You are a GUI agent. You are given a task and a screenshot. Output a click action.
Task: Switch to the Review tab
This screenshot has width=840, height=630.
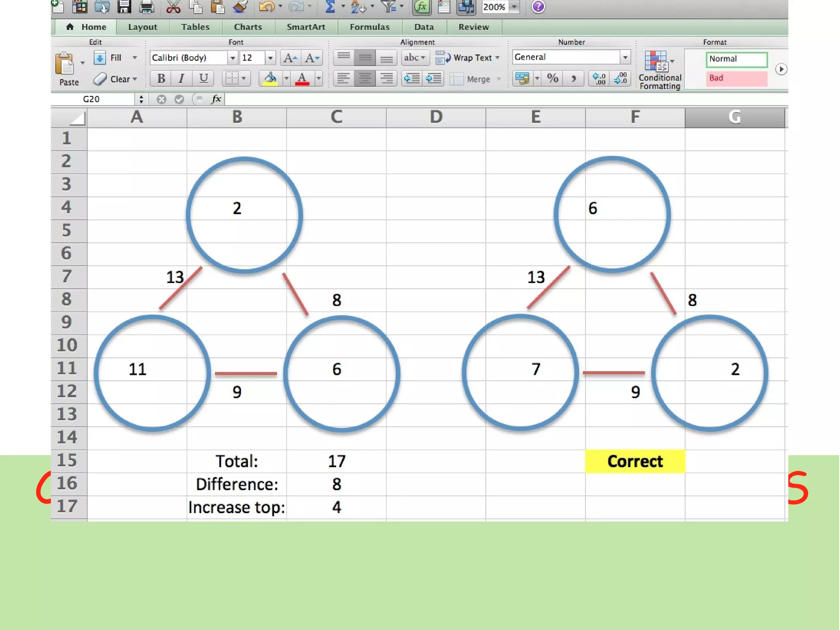pyautogui.click(x=474, y=27)
